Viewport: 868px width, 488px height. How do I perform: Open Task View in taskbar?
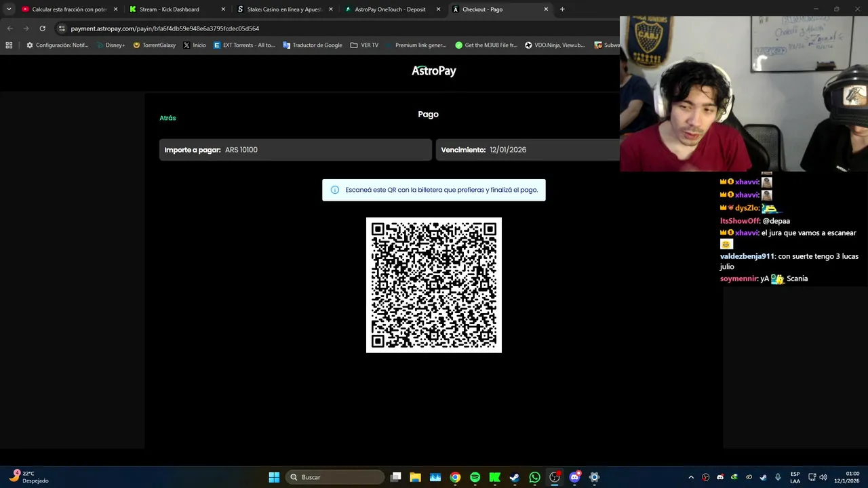pyautogui.click(x=396, y=477)
